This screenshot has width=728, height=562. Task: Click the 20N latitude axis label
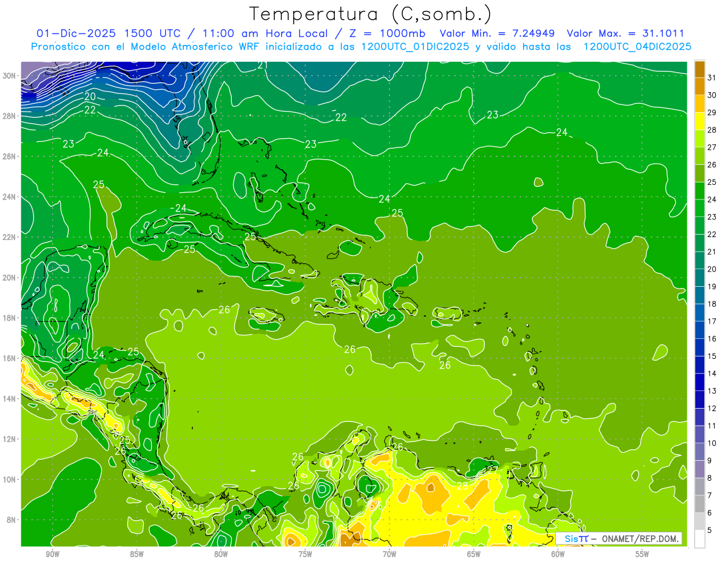[x=10, y=278]
